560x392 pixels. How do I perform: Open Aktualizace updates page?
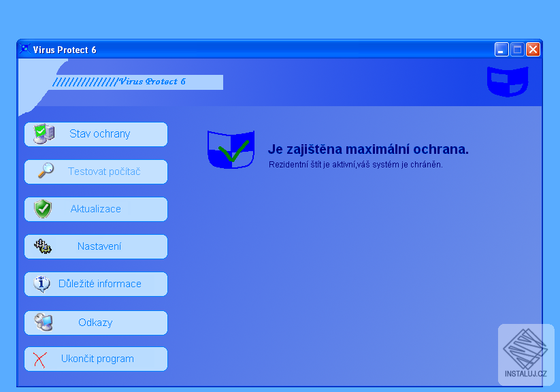point(96,210)
